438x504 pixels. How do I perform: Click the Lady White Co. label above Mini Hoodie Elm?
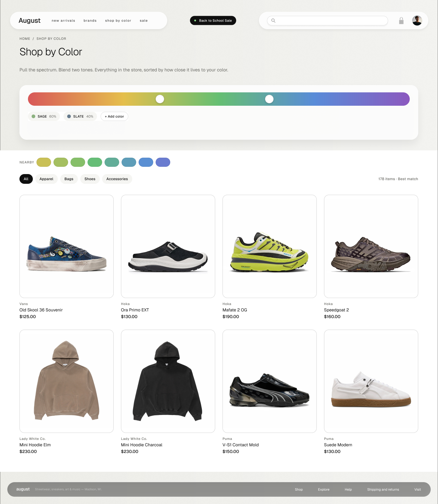tap(33, 439)
